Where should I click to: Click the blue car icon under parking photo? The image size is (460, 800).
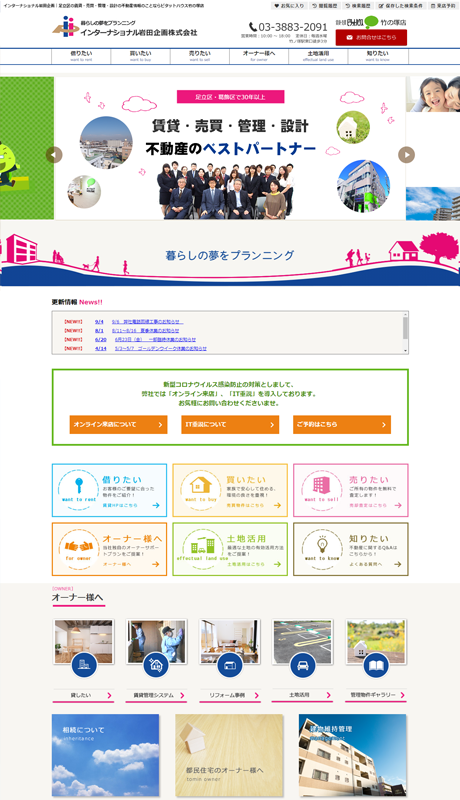pos(302,666)
